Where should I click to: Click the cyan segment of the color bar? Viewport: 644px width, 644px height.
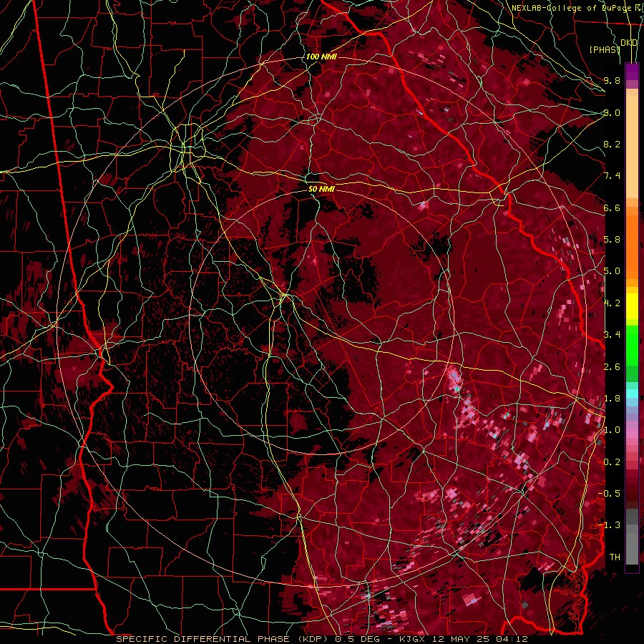tap(632, 394)
